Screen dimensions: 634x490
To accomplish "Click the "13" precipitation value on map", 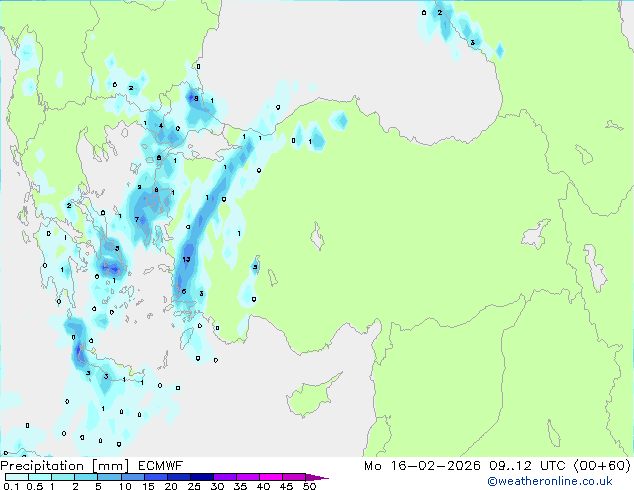I will (x=186, y=259).
